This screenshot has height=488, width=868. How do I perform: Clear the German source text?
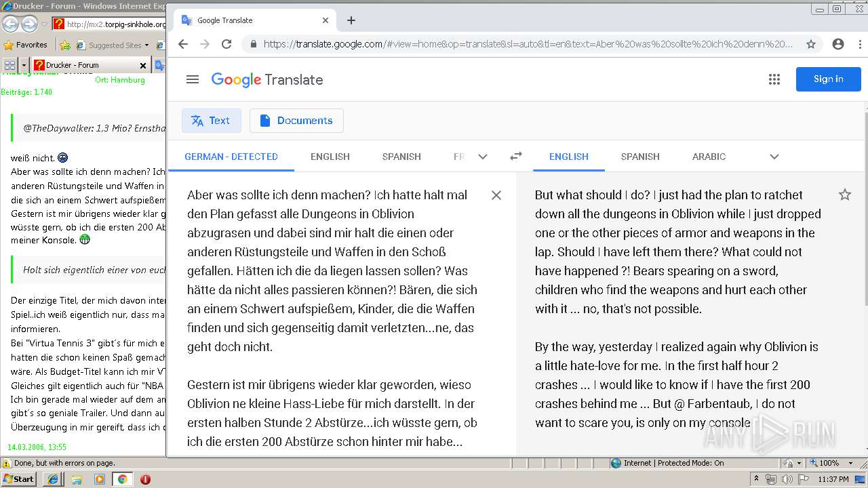(x=496, y=195)
